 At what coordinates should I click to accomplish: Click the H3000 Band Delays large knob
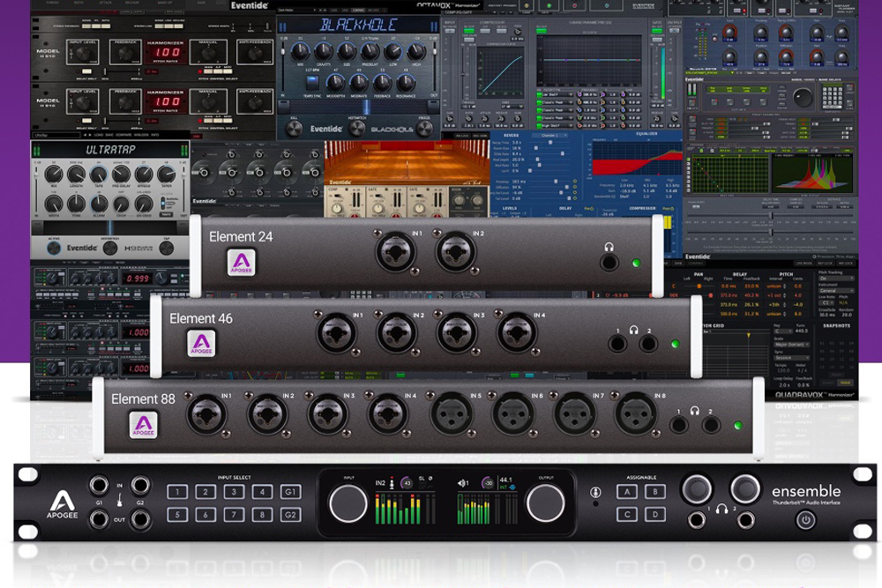tap(803, 98)
